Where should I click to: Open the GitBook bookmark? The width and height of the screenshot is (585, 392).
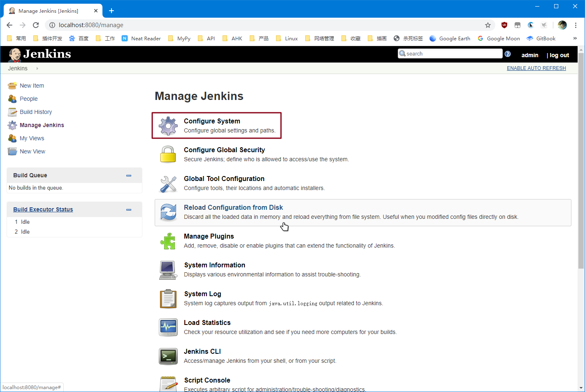[541, 38]
